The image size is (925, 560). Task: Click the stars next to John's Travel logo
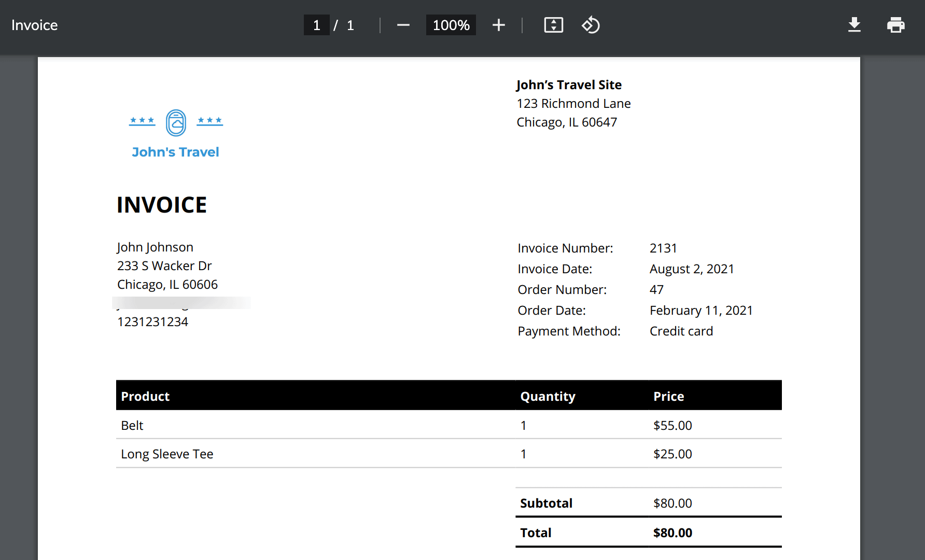[x=142, y=120]
